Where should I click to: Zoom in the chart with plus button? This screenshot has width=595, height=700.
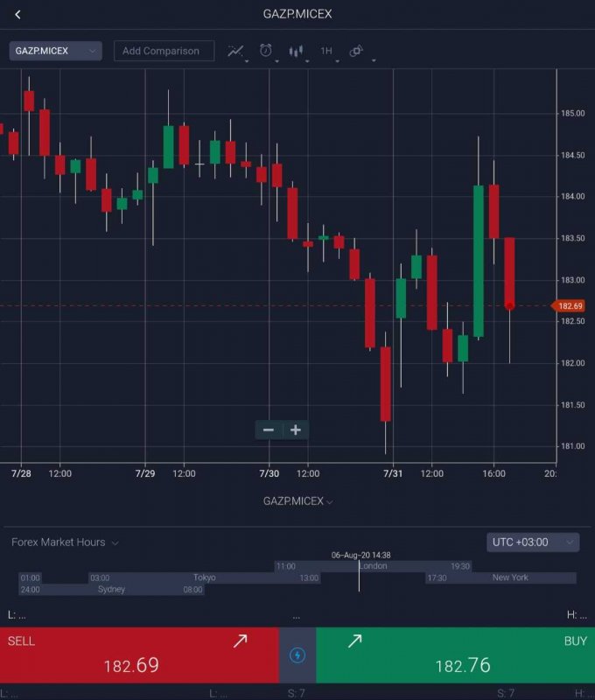[x=296, y=430]
